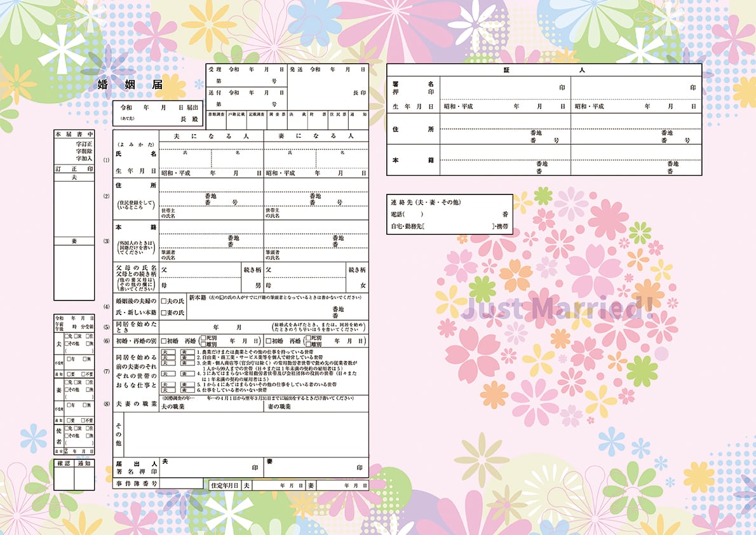Tick 初婚 in the husband's column
This screenshot has width=756, height=535.
pos(163,341)
